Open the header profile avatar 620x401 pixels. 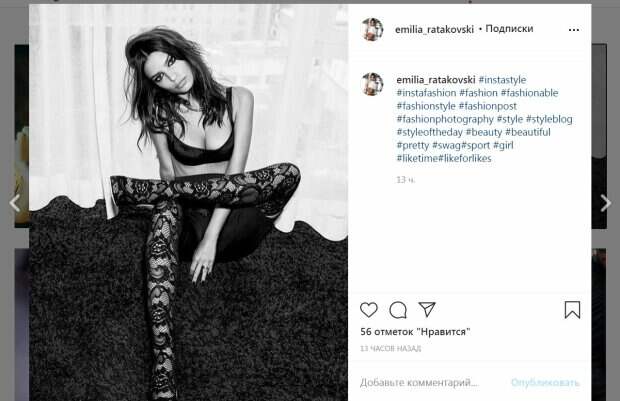(372, 29)
